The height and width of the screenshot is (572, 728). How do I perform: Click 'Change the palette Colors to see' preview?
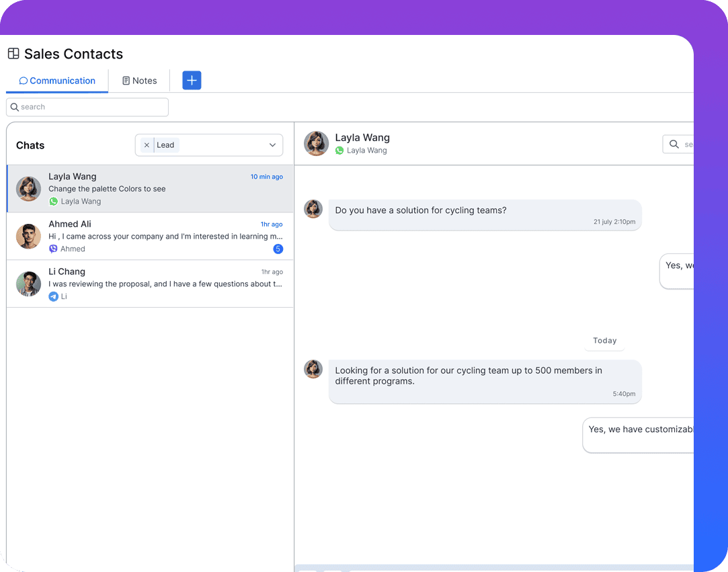click(x=108, y=189)
